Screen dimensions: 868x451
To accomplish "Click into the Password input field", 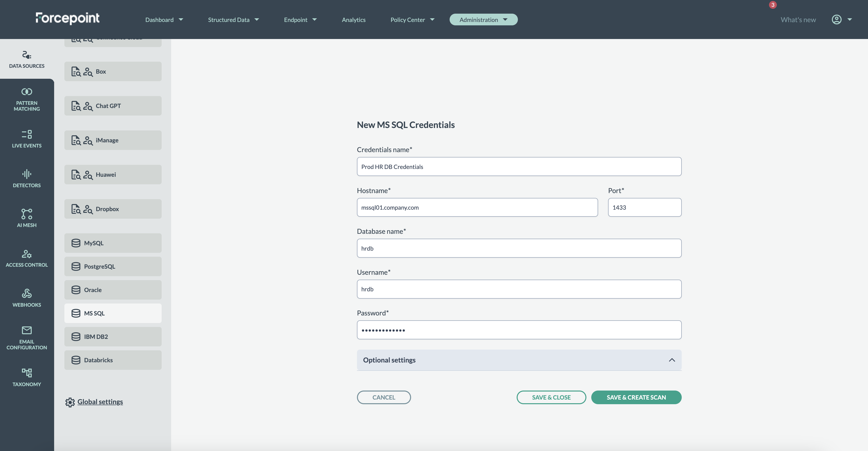I will click(519, 330).
